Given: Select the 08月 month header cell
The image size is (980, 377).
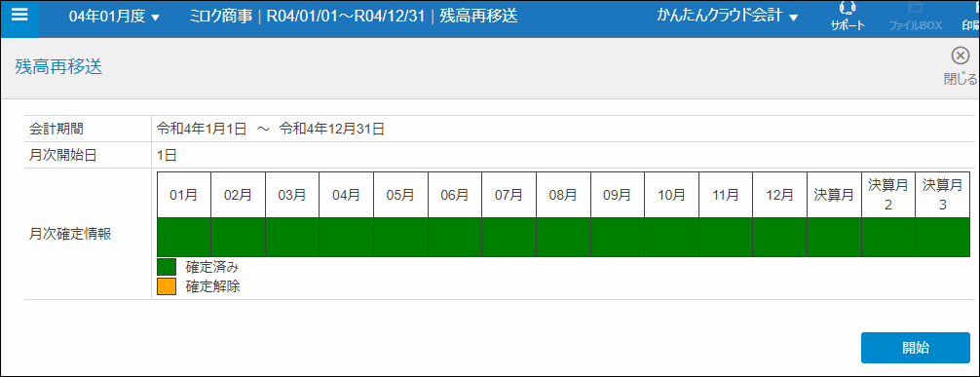Looking at the screenshot, I should point(563,195).
